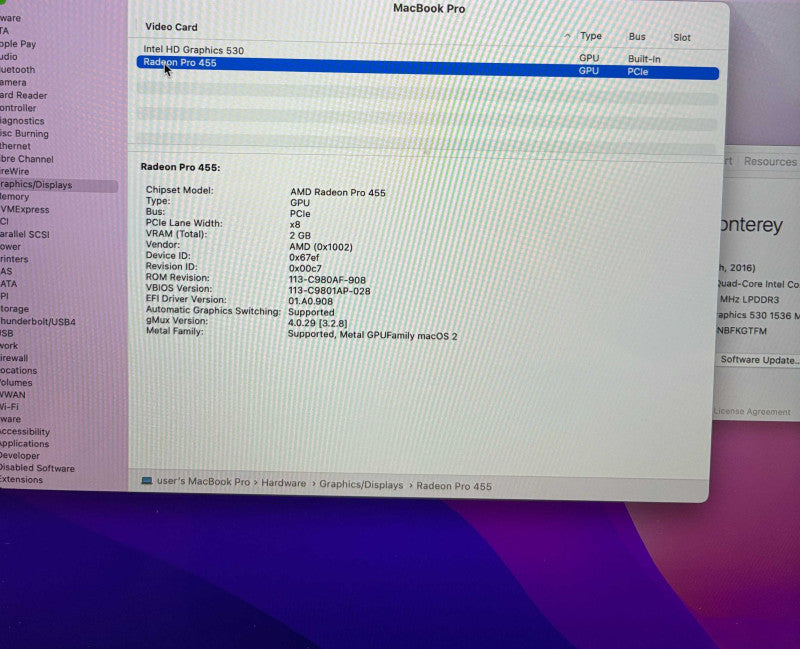Click the AMD Radeon Pro 455 chipset value

338,192
